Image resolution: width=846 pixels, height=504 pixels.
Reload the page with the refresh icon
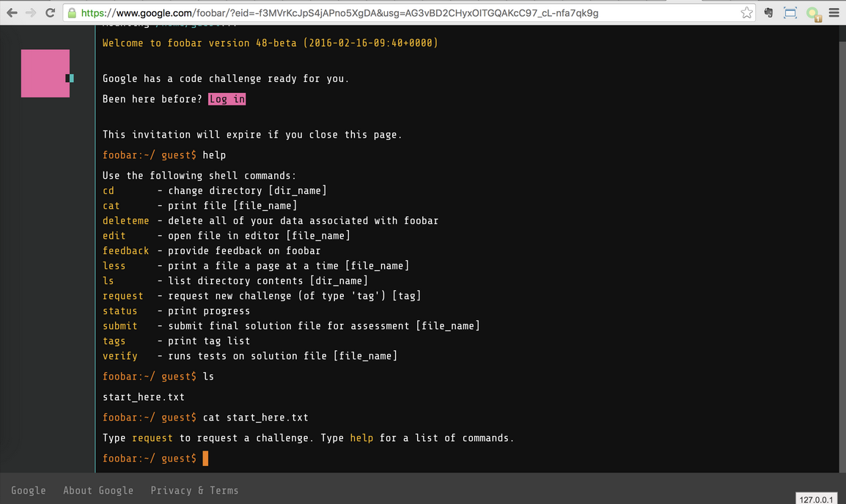[x=50, y=13]
